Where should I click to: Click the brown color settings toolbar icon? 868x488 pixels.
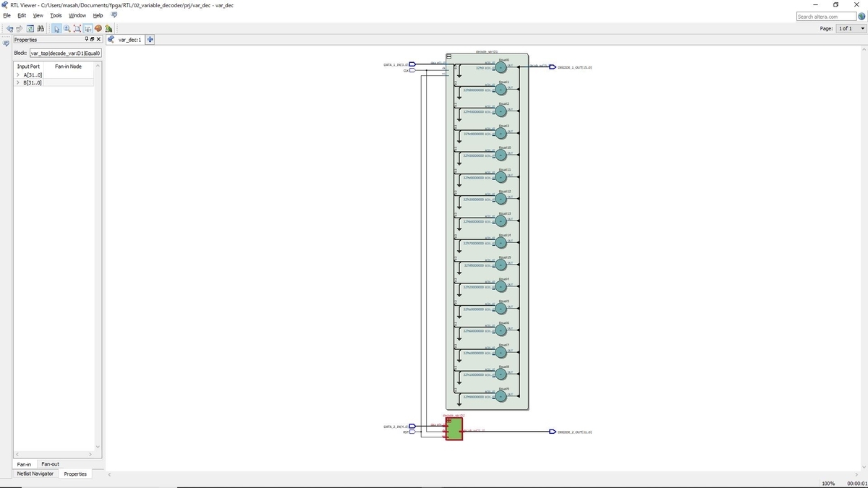pos(98,28)
